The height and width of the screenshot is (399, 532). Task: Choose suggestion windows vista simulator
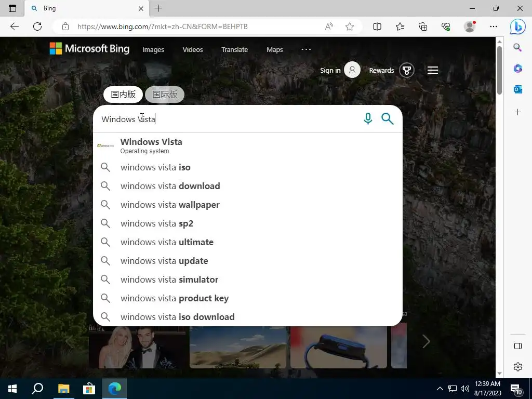tap(248, 279)
